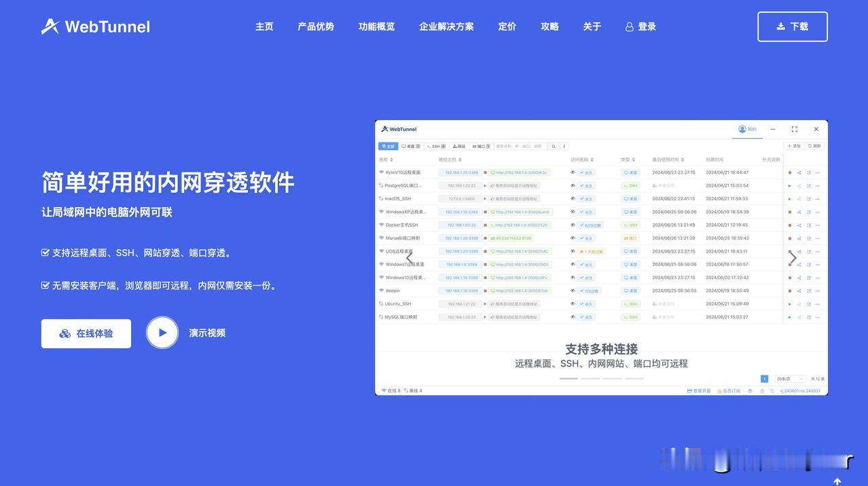The image size is (868, 486).
Task: Click the edit icon on the Ubuntu_SSH row
Action: pos(809,304)
